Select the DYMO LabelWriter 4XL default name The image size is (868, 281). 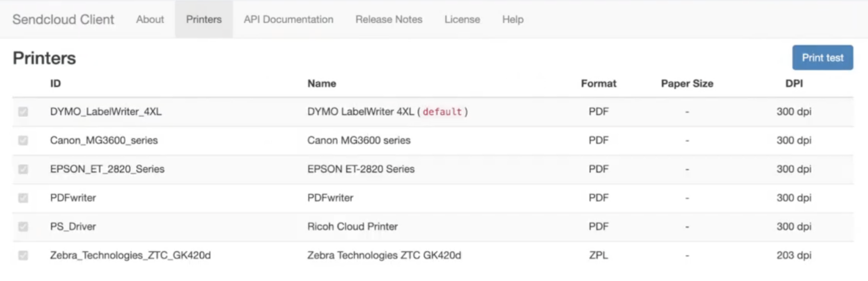tap(388, 112)
